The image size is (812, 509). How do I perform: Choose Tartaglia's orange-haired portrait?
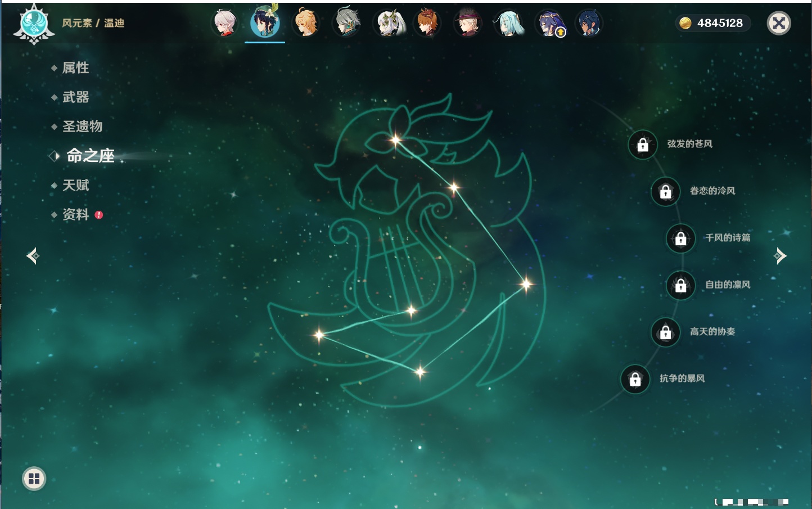[427, 24]
